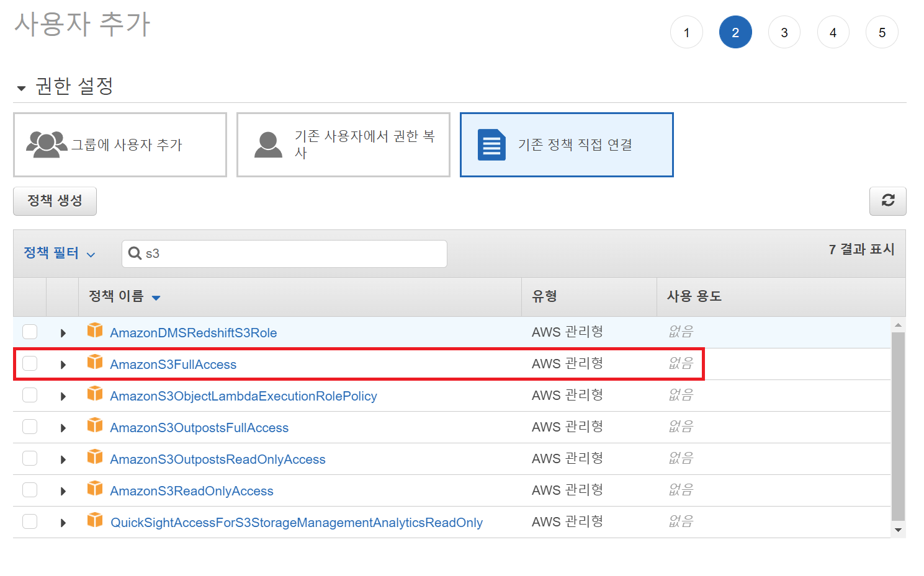Jump to wizard step 4
The image size is (924, 576).
coord(833,32)
